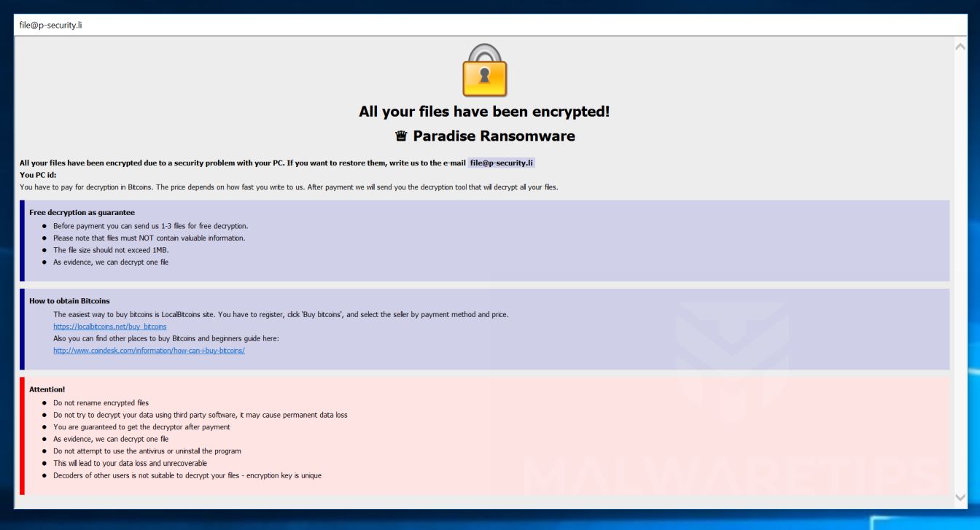This screenshot has height=530, width=980.
Task: Click the 'All your files have been encrypted!' headline
Action: [x=484, y=112]
